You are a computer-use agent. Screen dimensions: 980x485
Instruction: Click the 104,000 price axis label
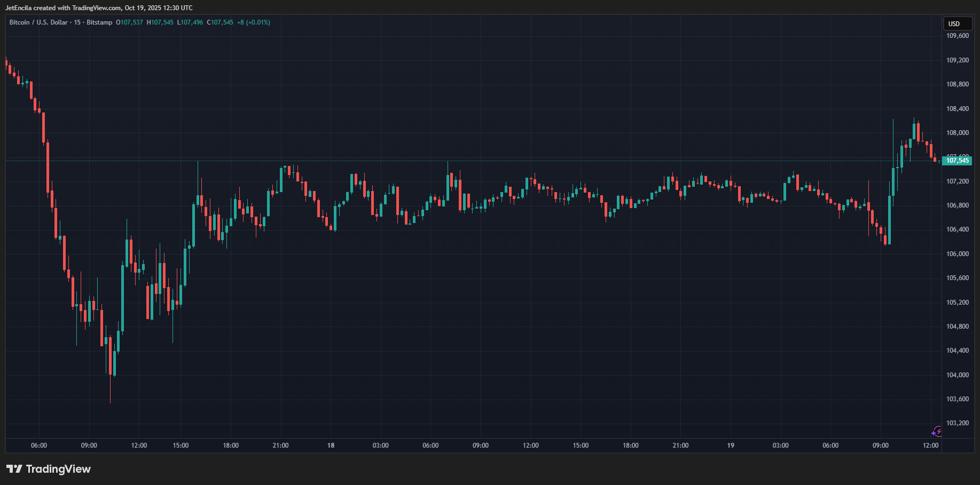tap(957, 375)
